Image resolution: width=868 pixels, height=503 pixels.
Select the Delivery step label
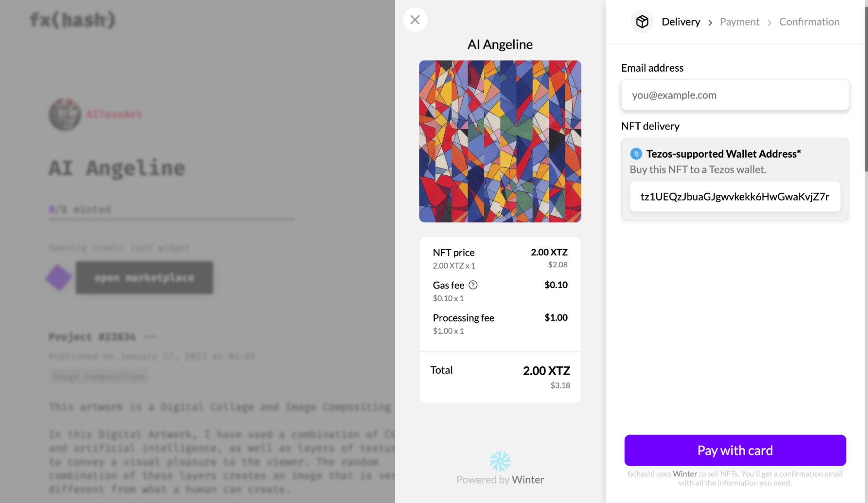click(680, 22)
